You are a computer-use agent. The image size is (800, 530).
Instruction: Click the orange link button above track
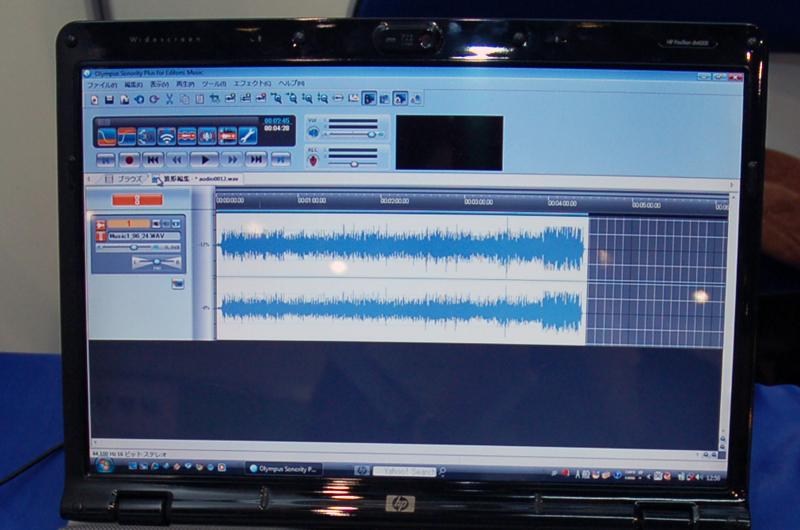(x=138, y=200)
